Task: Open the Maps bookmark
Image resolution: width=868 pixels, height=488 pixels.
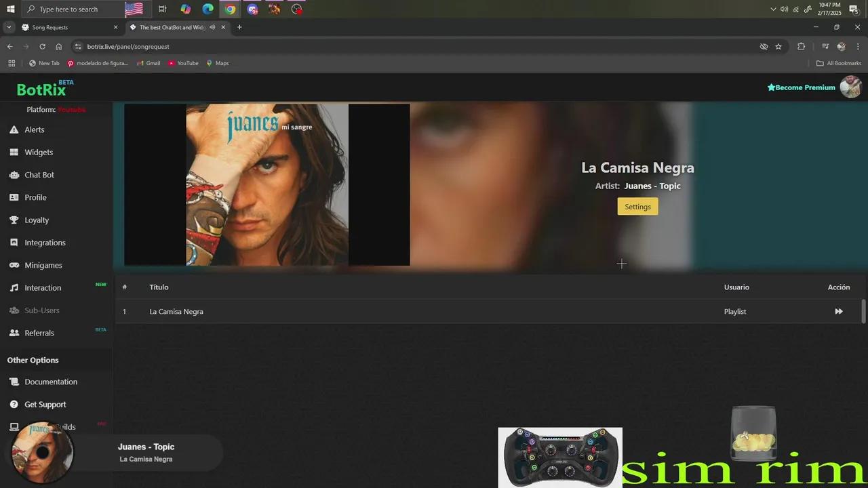Action: coord(218,63)
